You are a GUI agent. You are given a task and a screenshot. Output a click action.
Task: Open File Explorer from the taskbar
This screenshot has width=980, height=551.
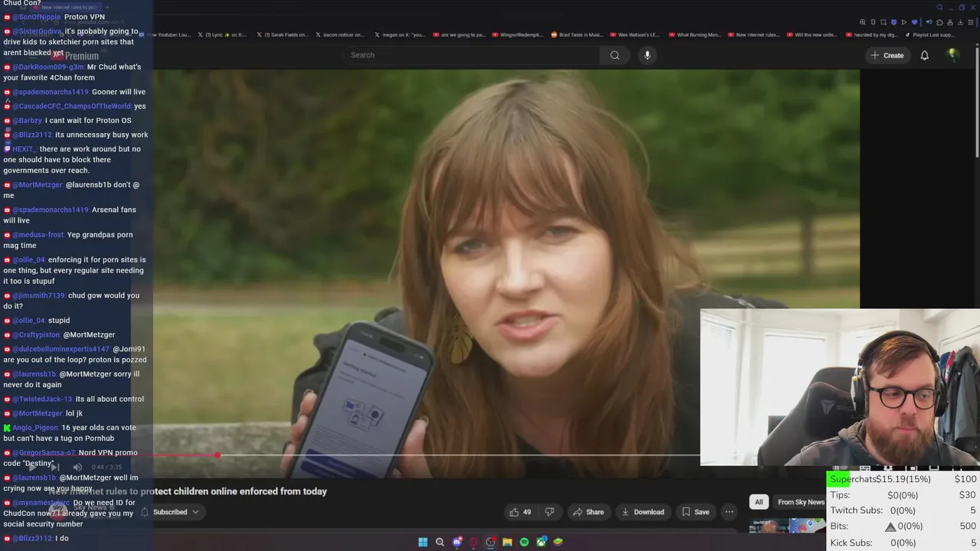pos(507,542)
